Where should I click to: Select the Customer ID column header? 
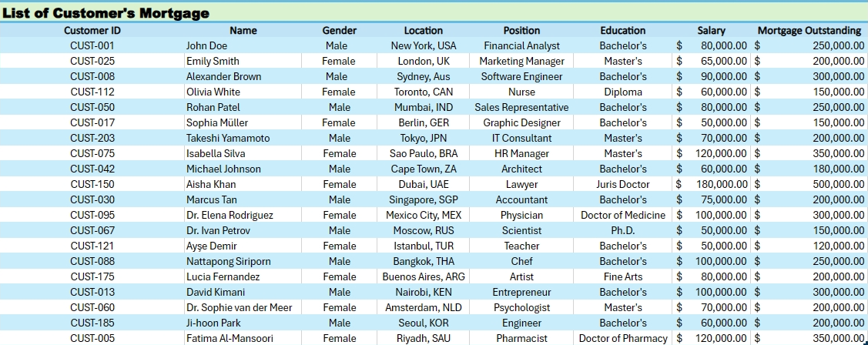(92, 31)
